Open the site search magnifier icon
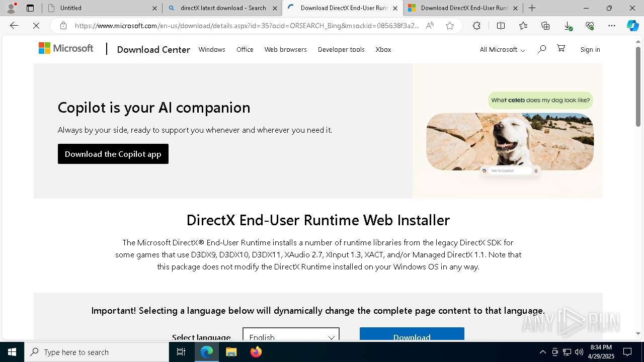Screen dimensions: 644x362 (x=541, y=49)
